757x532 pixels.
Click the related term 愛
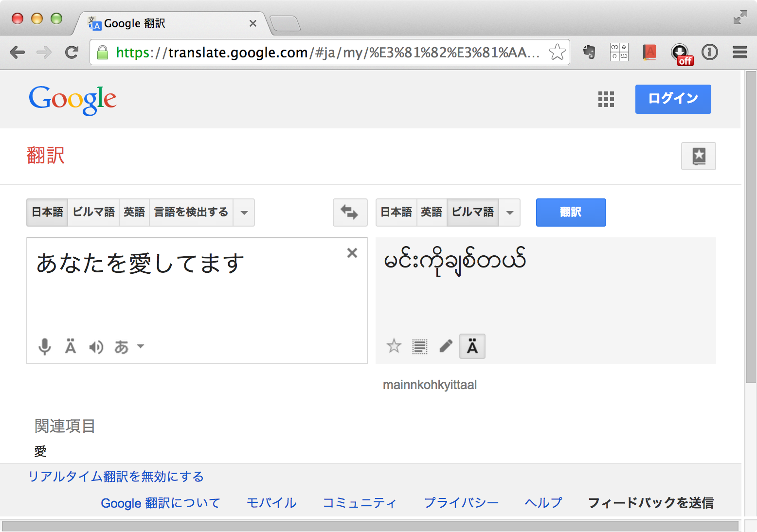40,451
